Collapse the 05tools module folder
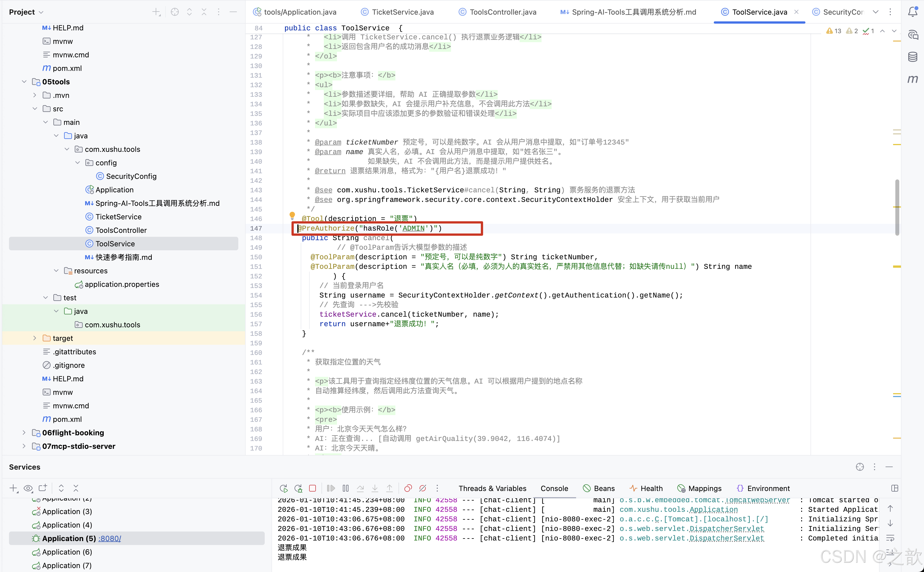Screen dimensions: 924x572 click(24, 82)
